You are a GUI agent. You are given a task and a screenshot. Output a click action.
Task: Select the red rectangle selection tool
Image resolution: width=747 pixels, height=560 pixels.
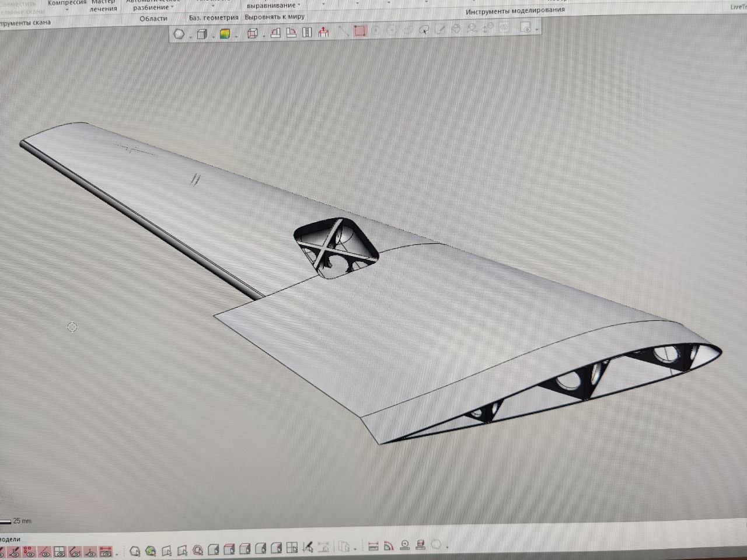coord(360,32)
